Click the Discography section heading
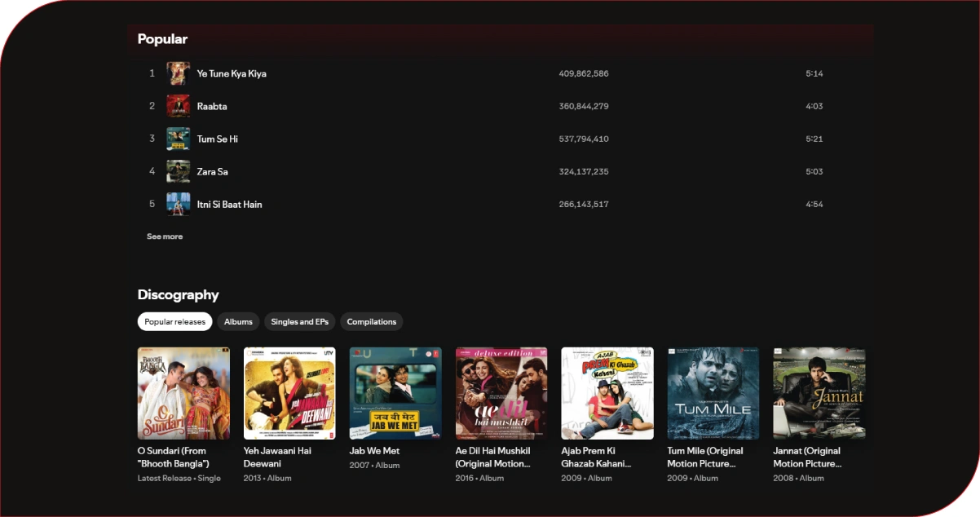 (178, 294)
